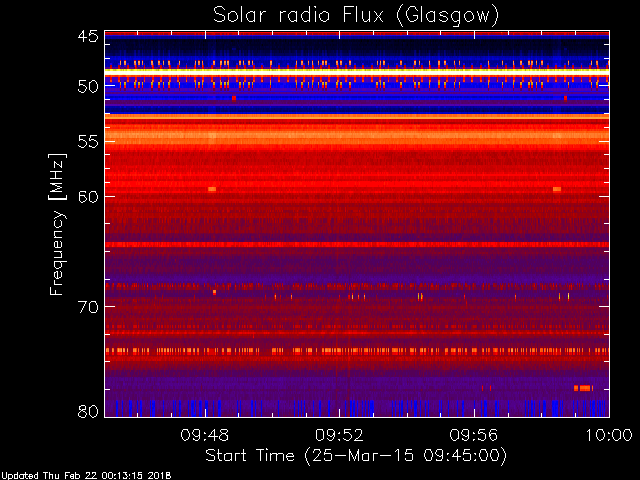640x480 pixels.
Task: Click the Start Time axis caption
Action: tap(356, 456)
